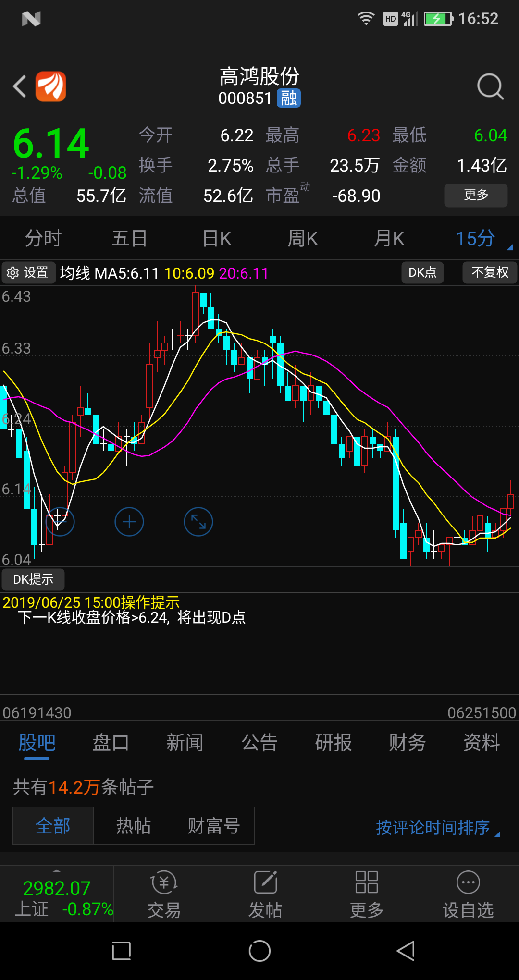Tap 市盈 value -68.90
The image size is (519, 980).
(356, 196)
